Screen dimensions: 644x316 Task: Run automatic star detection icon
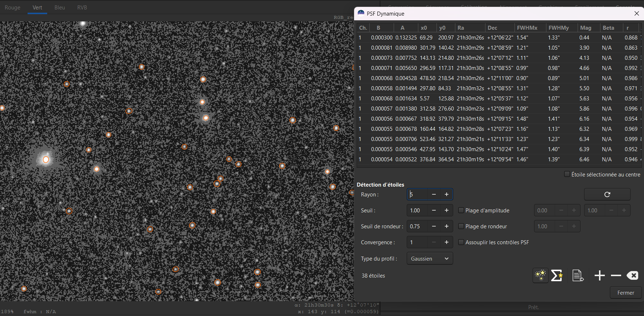pyautogui.click(x=540, y=275)
